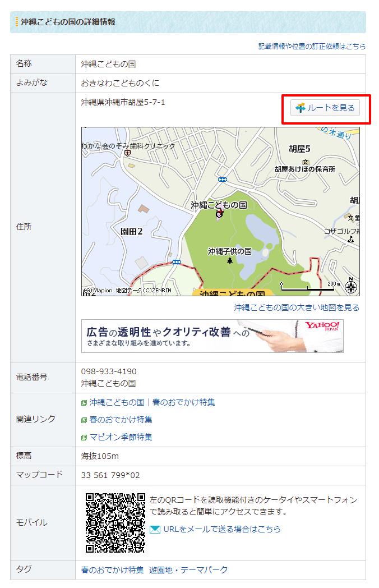
Task: Click the mail envelope icon
Action: point(155,530)
